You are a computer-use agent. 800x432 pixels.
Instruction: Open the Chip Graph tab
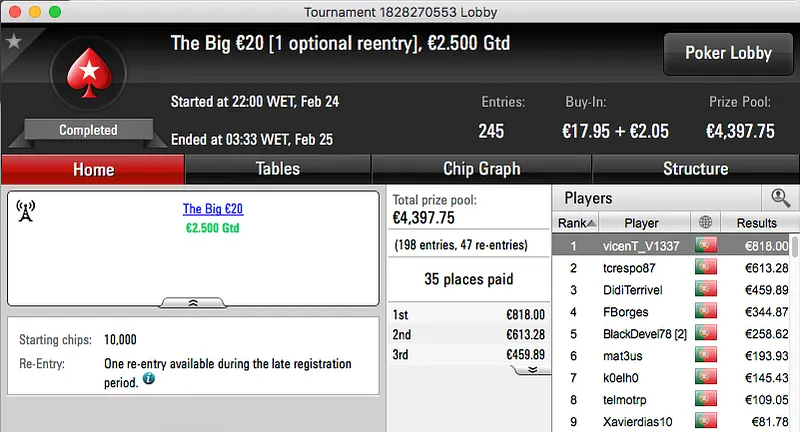coord(481,169)
